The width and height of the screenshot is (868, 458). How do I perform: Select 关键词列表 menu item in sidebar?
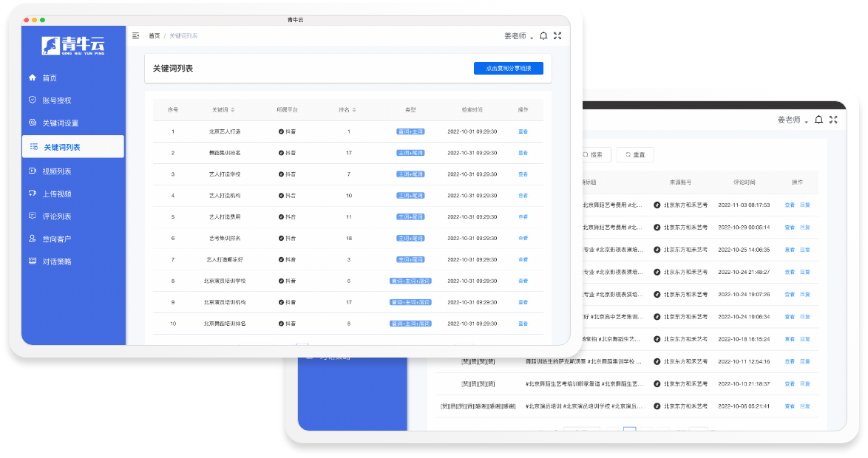coord(73,147)
